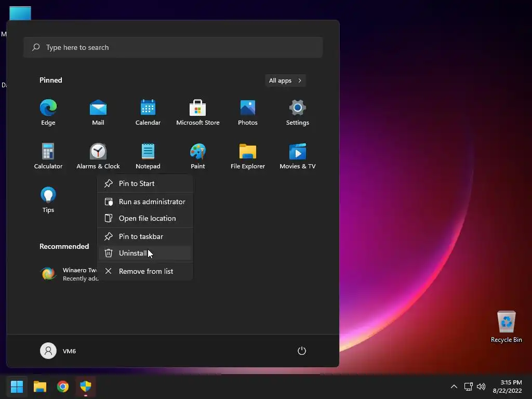
Task: Click the Type here to search box
Action: point(173,47)
